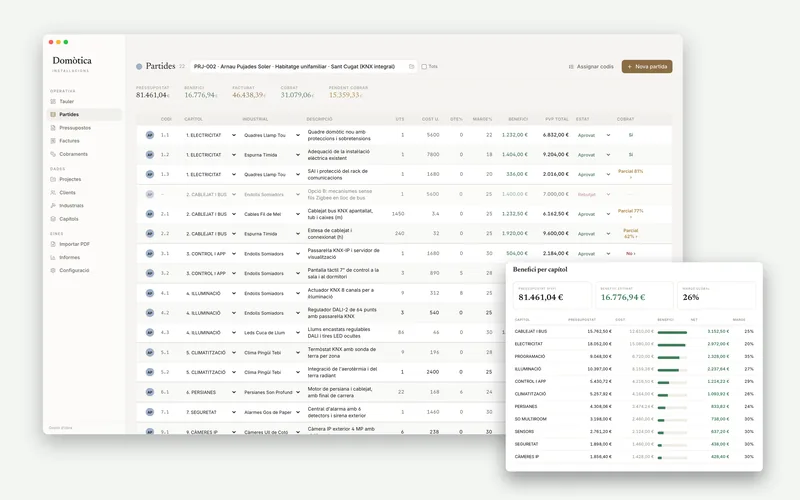Click the list icon beside Assignar codis
Image resolution: width=800 pixels, height=500 pixels.
click(x=571, y=66)
